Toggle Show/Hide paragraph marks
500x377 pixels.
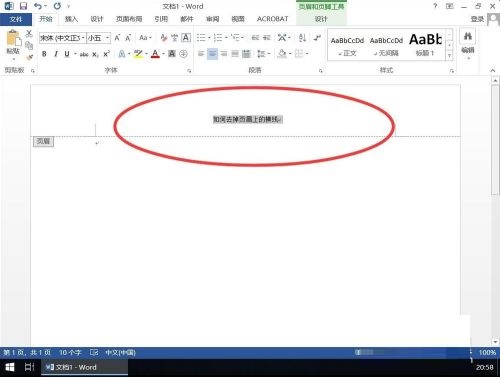click(317, 38)
